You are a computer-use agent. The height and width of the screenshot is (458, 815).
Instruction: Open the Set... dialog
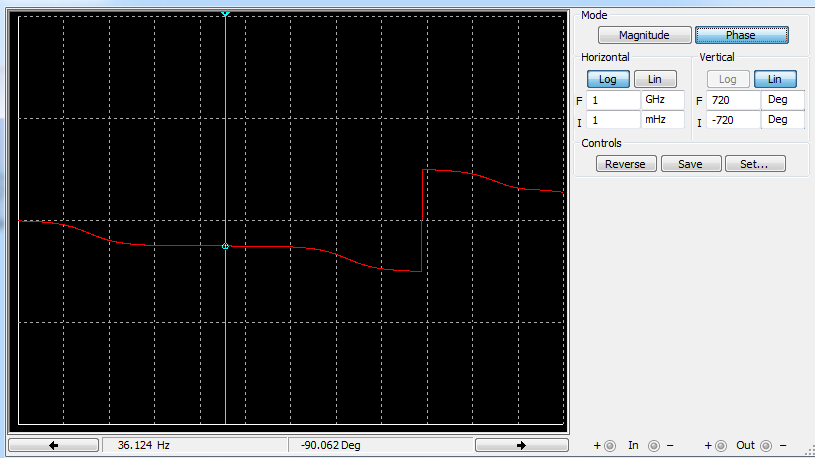pyautogui.click(x=755, y=164)
